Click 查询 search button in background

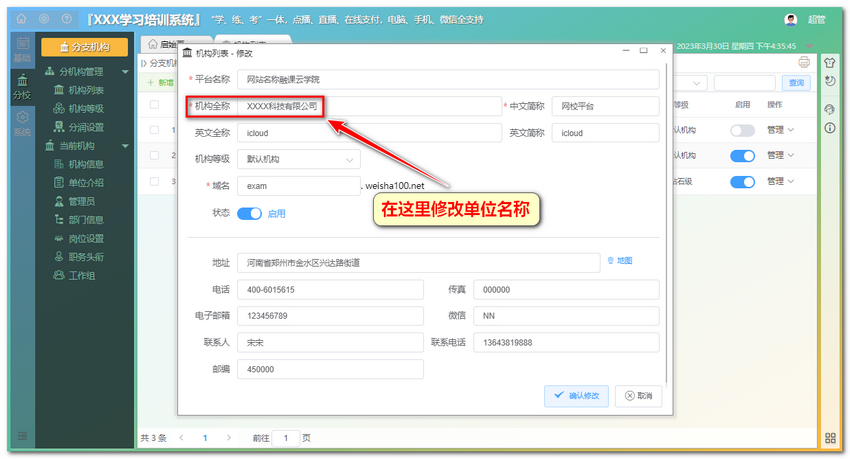coord(796,83)
